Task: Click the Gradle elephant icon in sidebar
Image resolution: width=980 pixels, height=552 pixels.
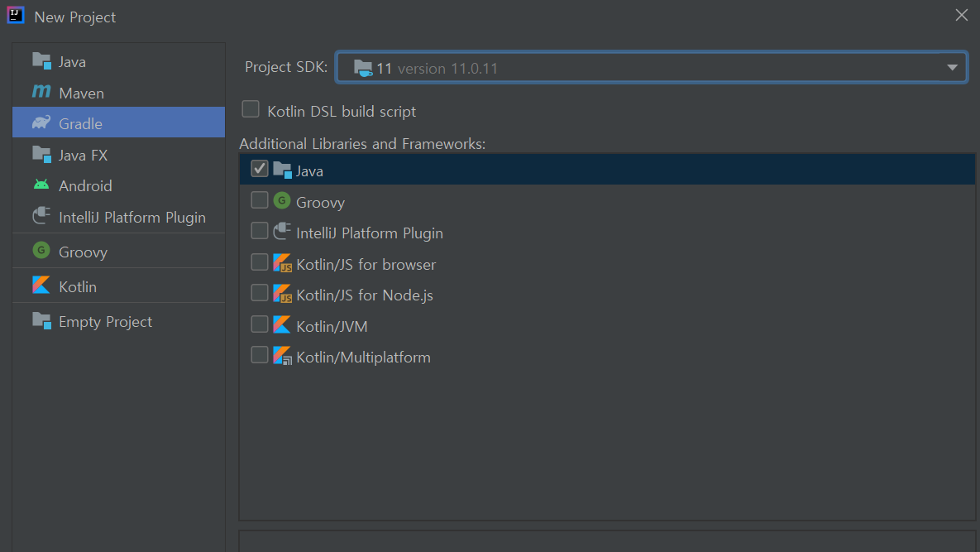Action: [x=41, y=122]
